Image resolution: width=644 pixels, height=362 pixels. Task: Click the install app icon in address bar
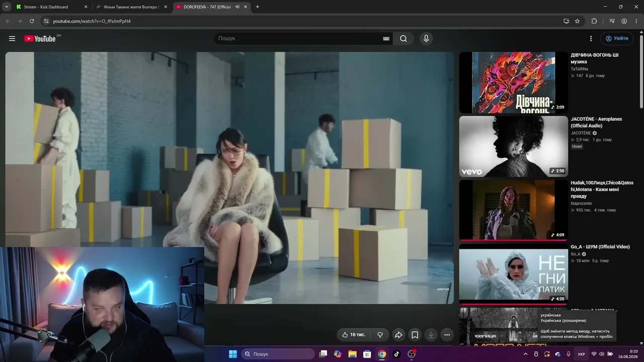[x=567, y=21]
